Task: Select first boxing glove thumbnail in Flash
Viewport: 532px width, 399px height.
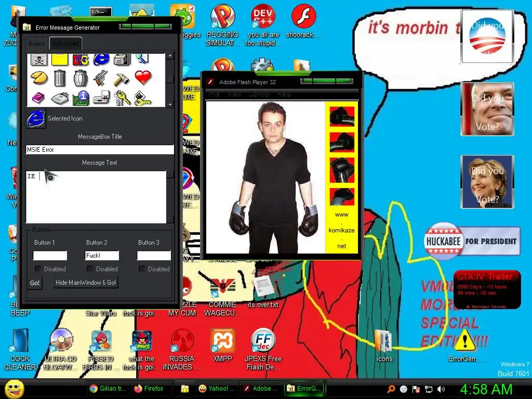Action: tap(342, 116)
